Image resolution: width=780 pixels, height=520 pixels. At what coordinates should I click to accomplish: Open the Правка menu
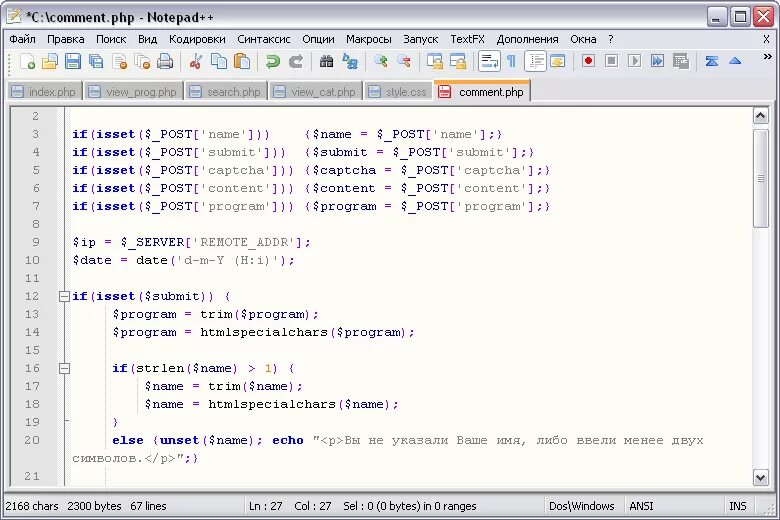[x=66, y=39]
